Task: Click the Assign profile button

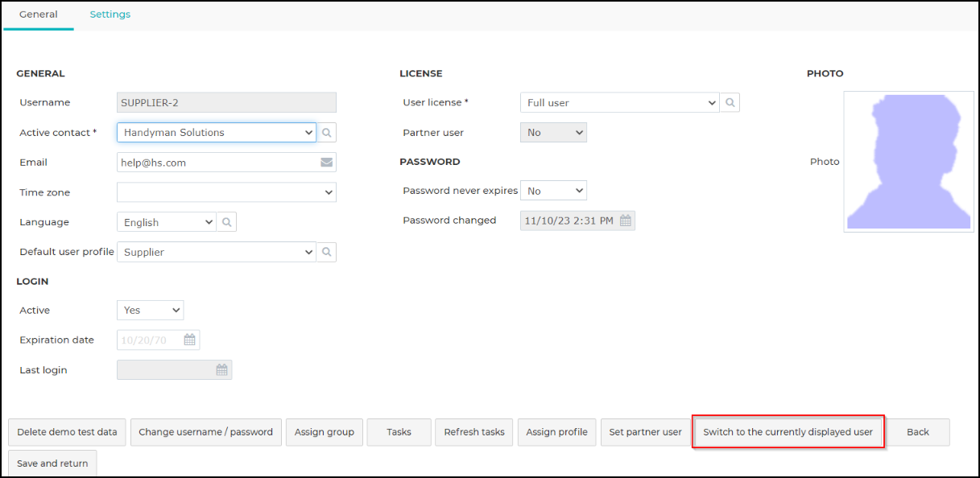Action: tap(556, 432)
